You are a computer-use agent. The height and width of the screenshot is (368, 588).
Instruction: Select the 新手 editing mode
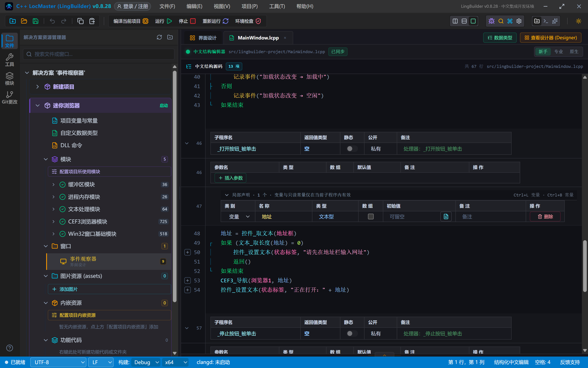543,52
